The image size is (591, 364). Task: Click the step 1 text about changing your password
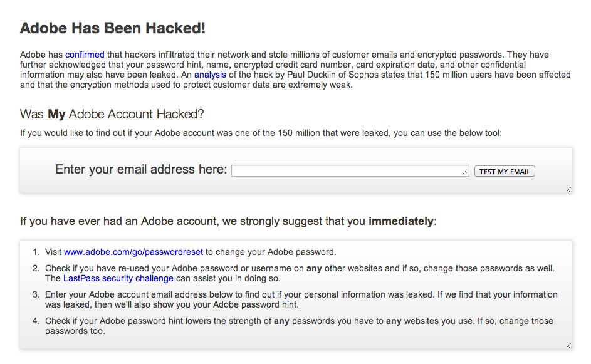(271, 252)
